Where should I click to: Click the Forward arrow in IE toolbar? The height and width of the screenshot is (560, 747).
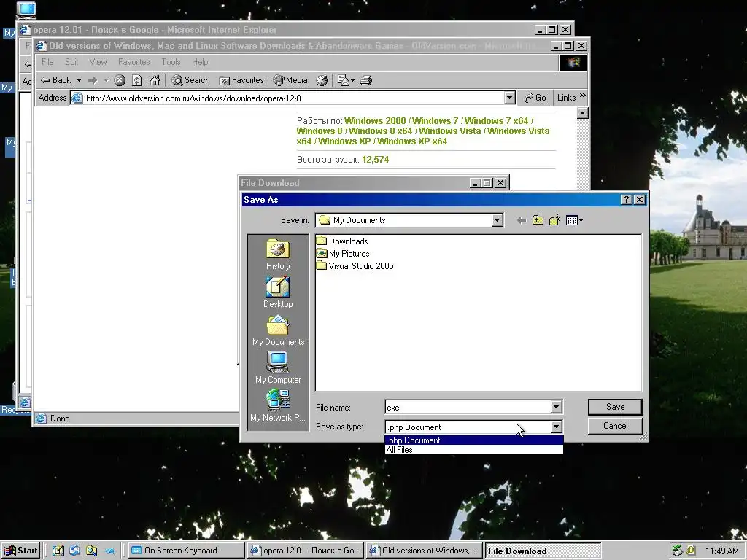coord(93,80)
